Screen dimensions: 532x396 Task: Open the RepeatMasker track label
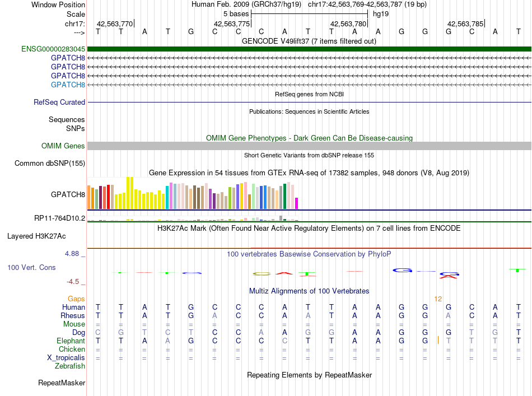pyautogui.click(x=62, y=383)
